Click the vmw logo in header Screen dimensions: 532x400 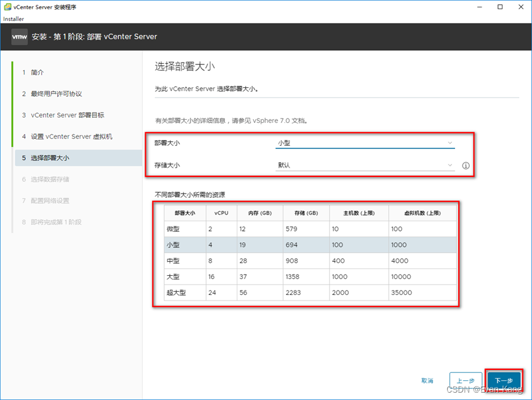19,37
